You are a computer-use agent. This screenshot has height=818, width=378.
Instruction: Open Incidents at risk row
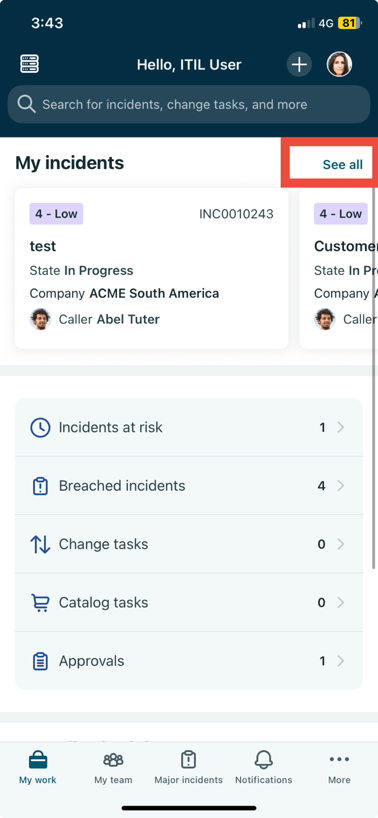point(189,427)
